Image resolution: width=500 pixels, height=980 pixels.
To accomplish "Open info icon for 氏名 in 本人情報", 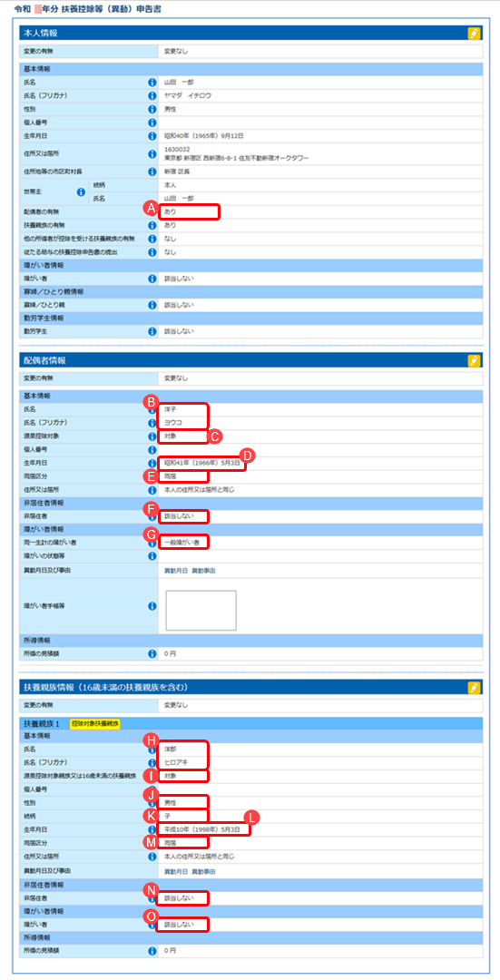I will tap(152, 82).
